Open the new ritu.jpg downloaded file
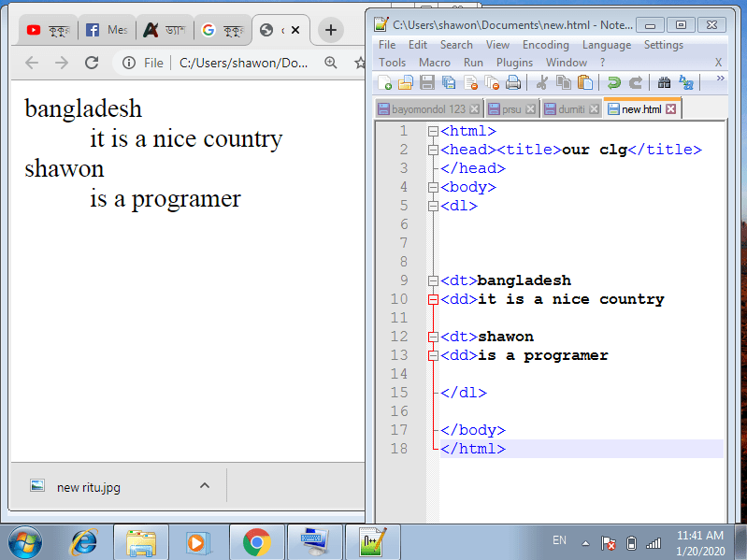Image resolution: width=747 pixels, height=560 pixels. click(x=88, y=487)
